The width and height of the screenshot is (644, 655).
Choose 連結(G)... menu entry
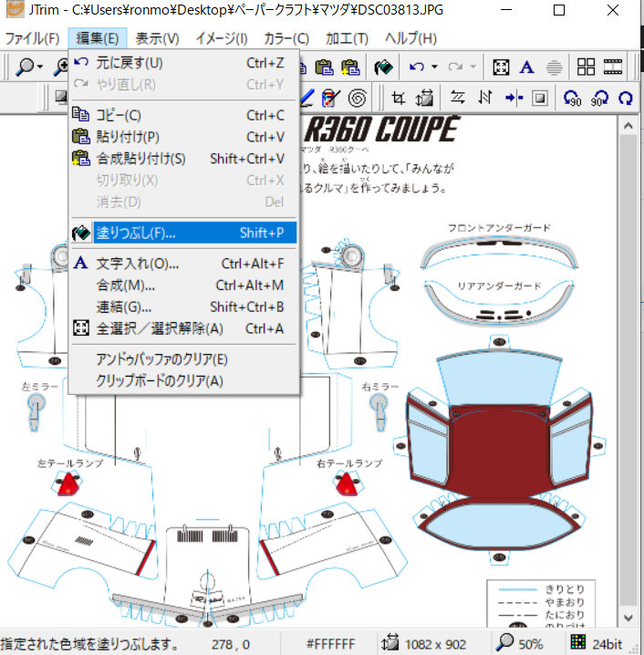(x=183, y=307)
